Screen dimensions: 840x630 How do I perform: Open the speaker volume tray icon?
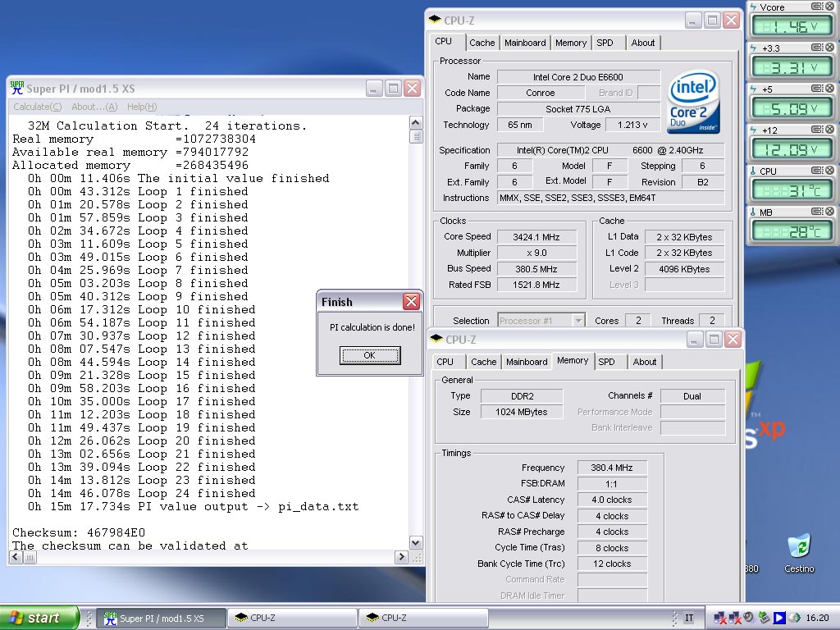(x=748, y=618)
